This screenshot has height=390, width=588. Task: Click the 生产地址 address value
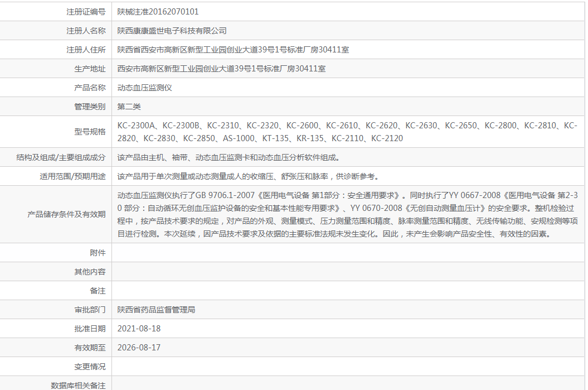[x=221, y=69]
